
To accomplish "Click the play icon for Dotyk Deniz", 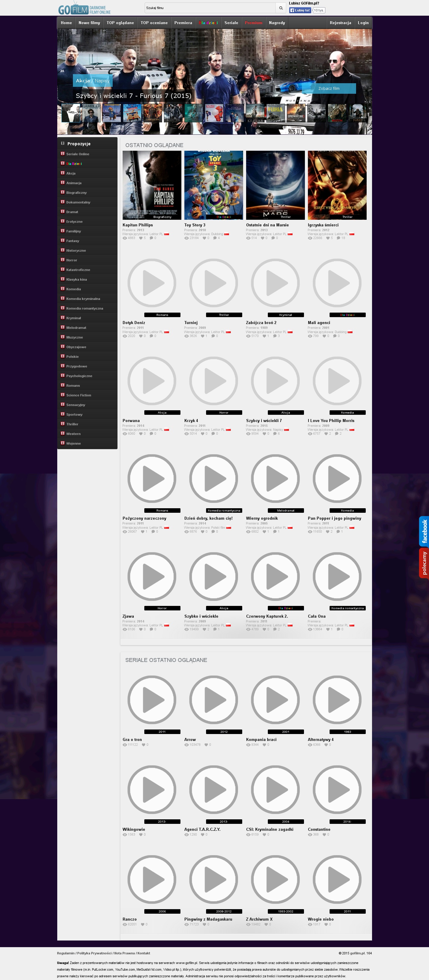I will coord(152,283).
